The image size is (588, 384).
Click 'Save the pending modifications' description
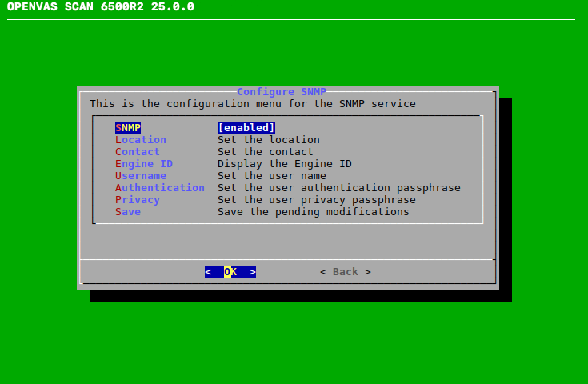click(313, 212)
